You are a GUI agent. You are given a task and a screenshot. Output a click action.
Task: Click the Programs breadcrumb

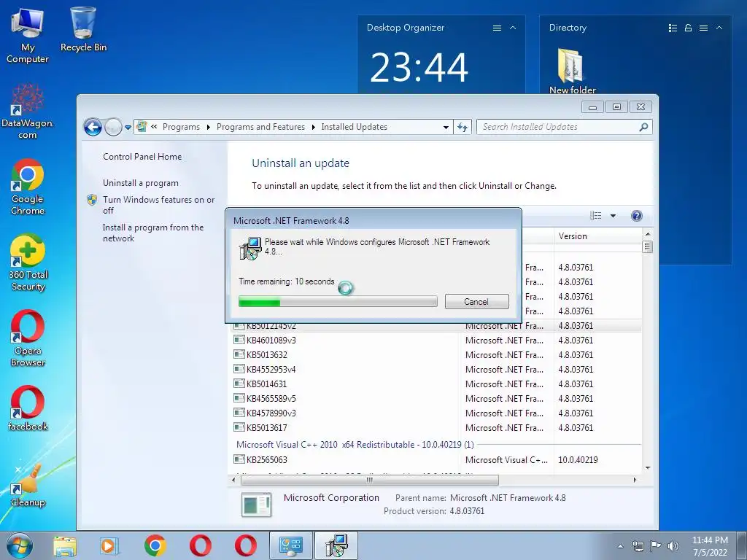pyautogui.click(x=181, y=127)
